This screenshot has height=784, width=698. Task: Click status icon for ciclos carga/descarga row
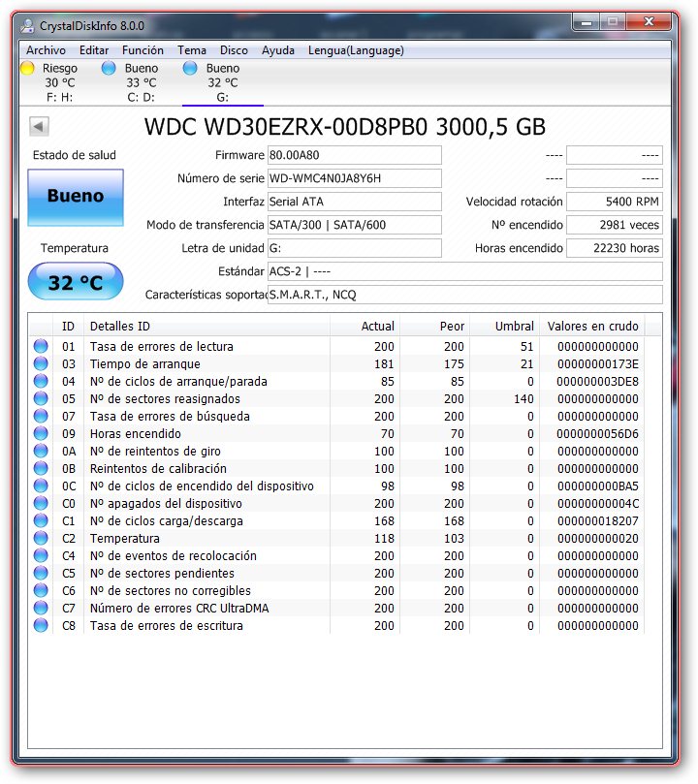pos(41,520)
